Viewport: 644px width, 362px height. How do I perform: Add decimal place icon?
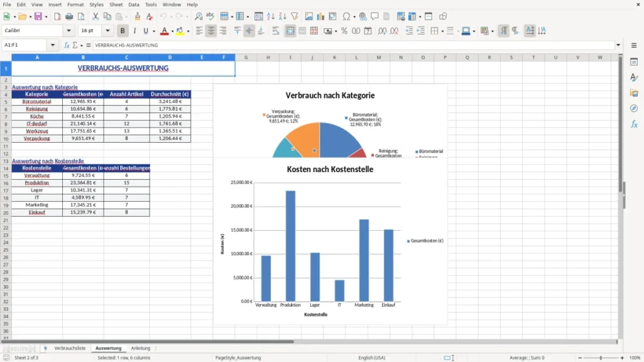point(382,31)
